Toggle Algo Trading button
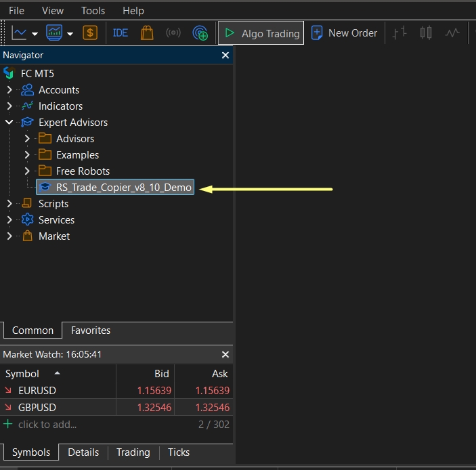This screenshot has height=470, width=476. pyautogui.click(x=261, y=33)
